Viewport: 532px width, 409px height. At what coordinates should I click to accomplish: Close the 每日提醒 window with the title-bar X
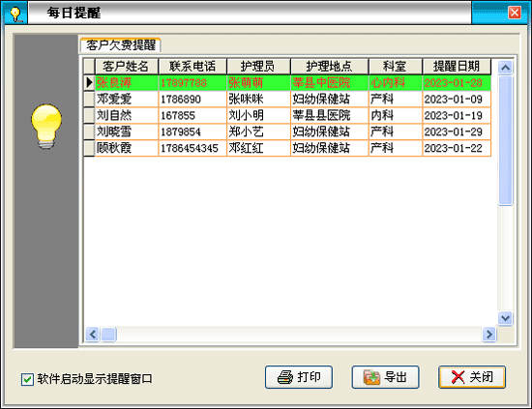(x=515, y=13)
